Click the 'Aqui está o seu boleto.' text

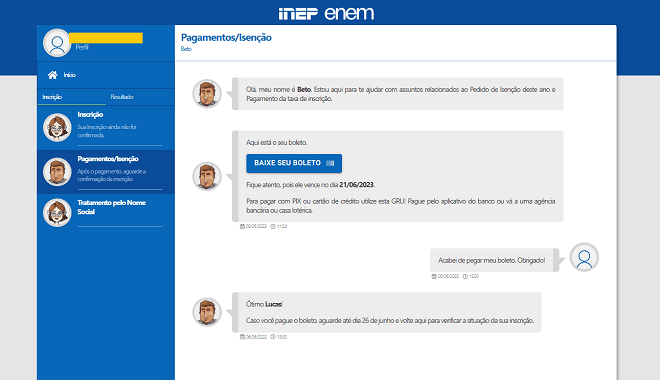[x=277, y=143]
